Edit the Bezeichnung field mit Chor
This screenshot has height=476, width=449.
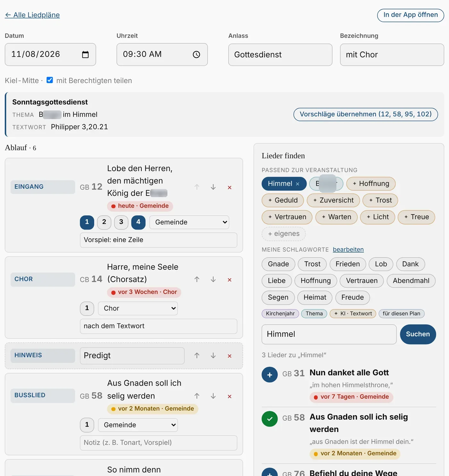(x=392, y=55)
